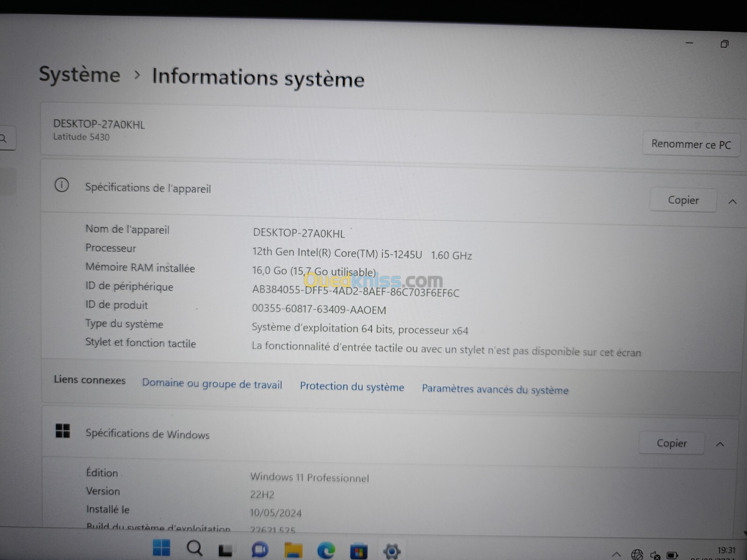Click Renommer ce PC button

pos(691,144)
